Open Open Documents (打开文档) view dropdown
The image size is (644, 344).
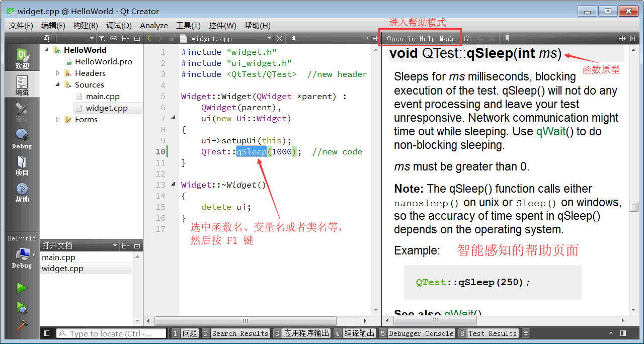point(80,245)
